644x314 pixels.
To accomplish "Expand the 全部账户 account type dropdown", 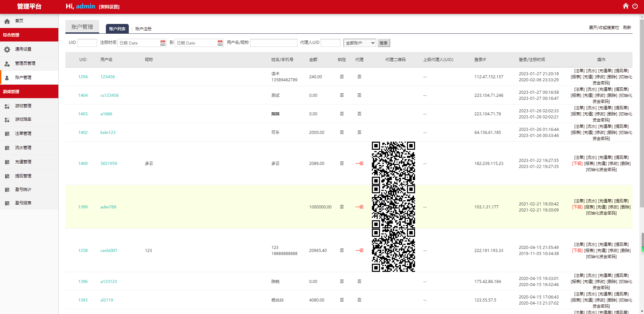I will pos(360,43).
